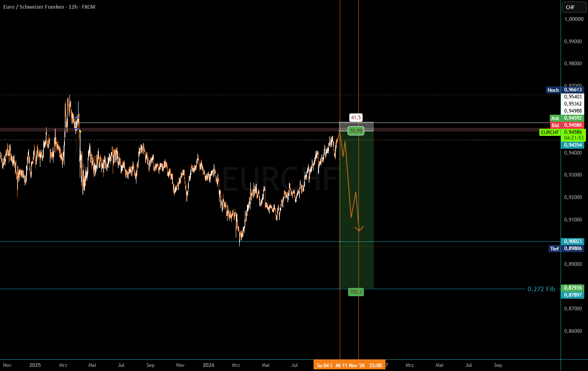This screenshot has height=371, width=588.
Task: Click the 705,2 profit target label
Action: pyautogui.click(x=356, y=292)
